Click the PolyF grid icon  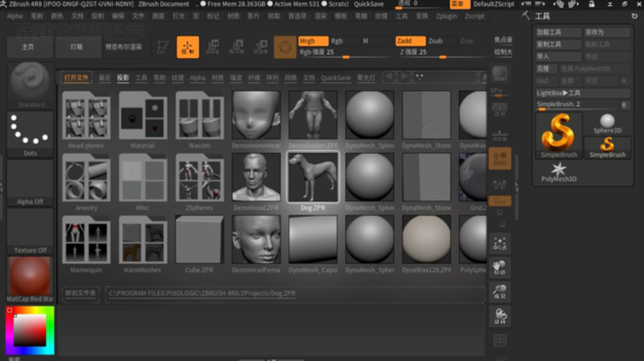click(x=500, y=340)
